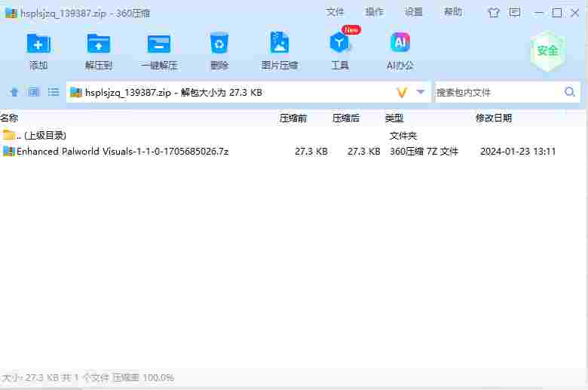This screenshot has height=390, width=588.
Task: Click the path text hsplsjzq_139387.zip
Action: point(128,92)
